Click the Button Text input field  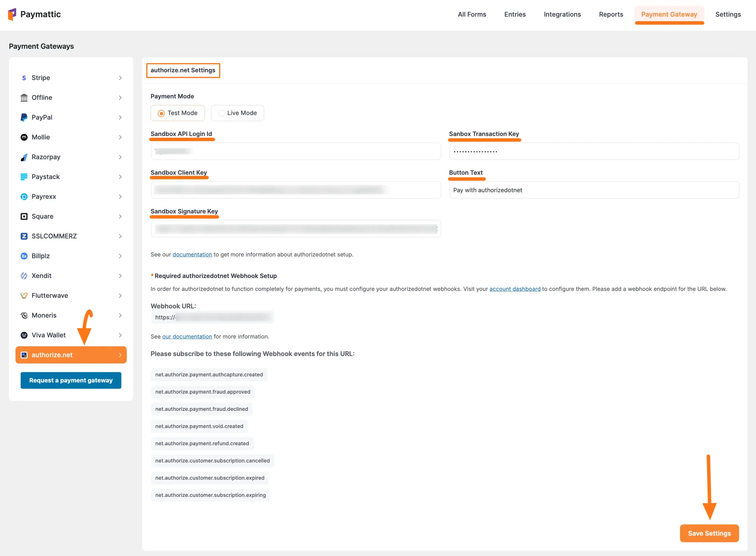pos(594,190)
